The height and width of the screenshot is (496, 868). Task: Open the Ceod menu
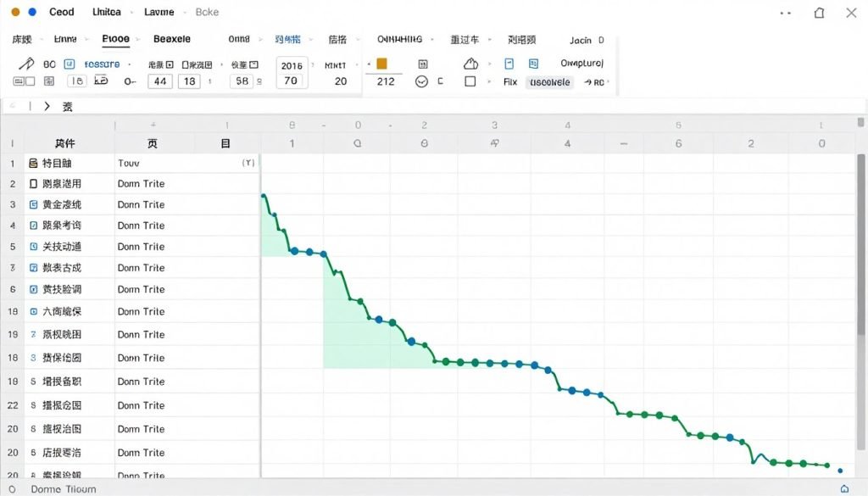tap(61, 12)
